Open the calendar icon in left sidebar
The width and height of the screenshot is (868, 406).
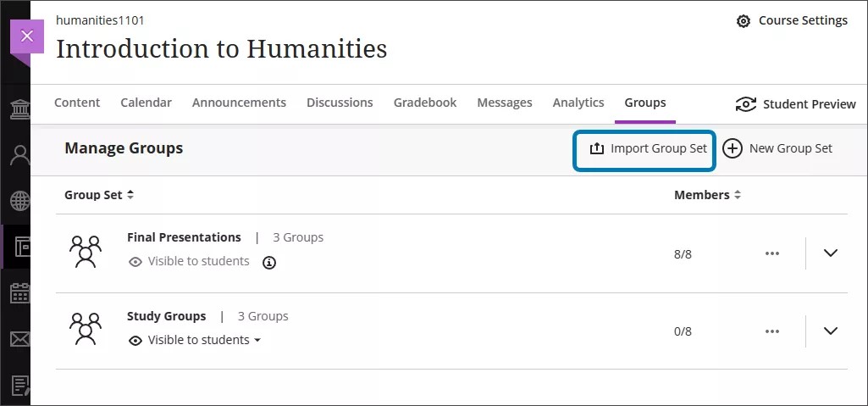pyautogui.click(x=19, y=294)
